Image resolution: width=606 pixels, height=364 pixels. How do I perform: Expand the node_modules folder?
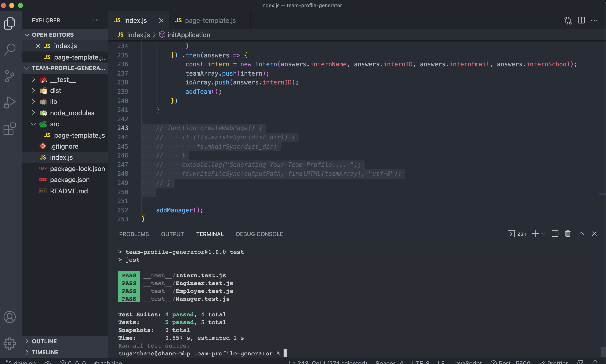point(34,113)
